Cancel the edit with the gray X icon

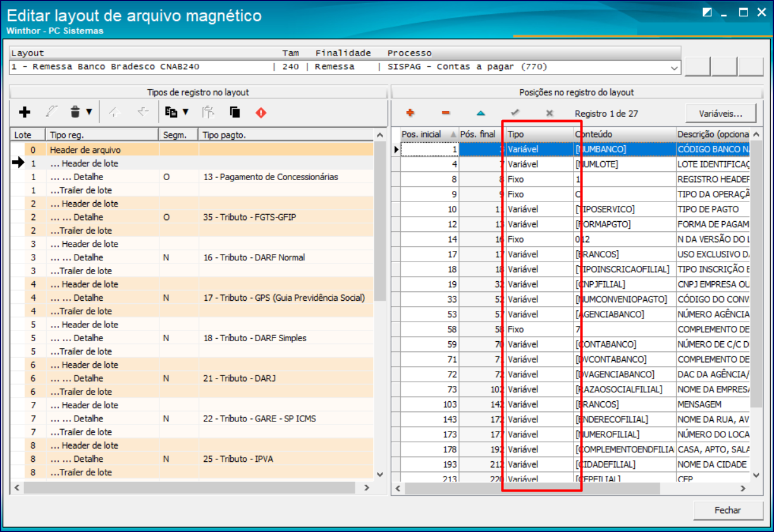[550, 113]
